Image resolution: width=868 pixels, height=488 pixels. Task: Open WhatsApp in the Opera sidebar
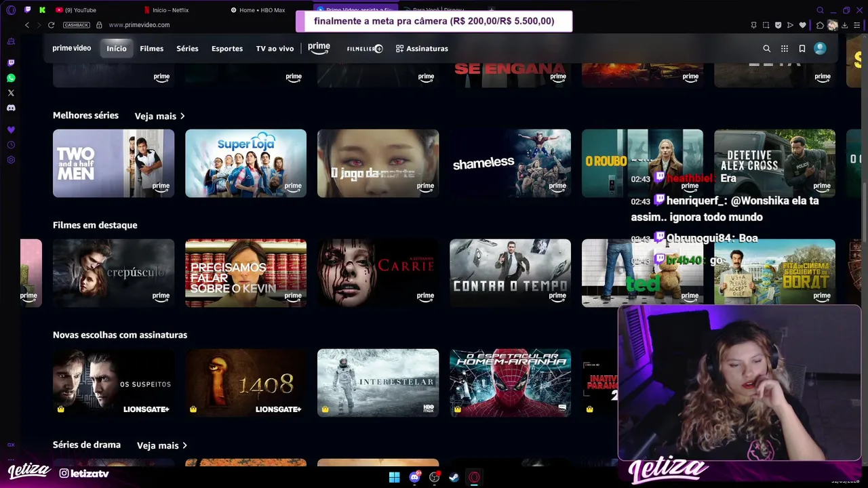click(x=11, y=78)
